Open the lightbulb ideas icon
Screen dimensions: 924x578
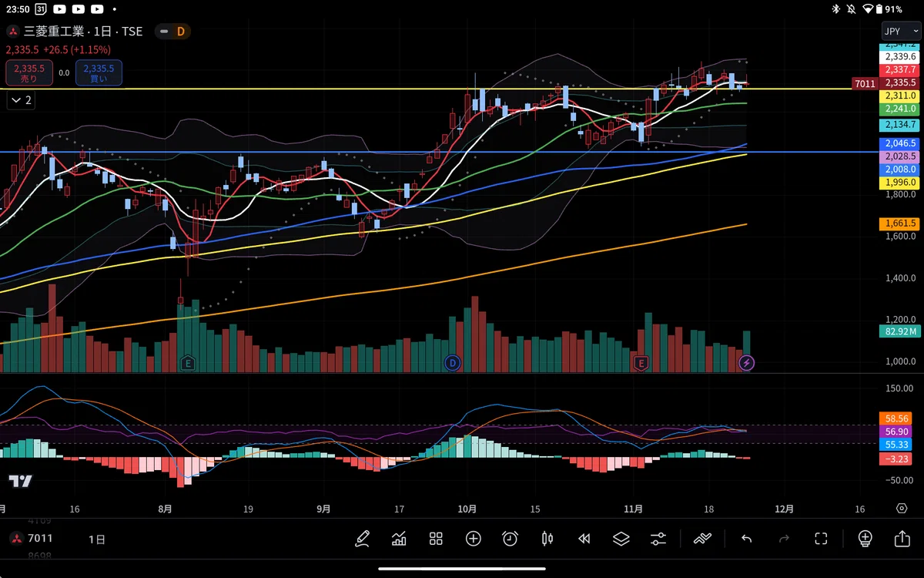tap(865, 539)
